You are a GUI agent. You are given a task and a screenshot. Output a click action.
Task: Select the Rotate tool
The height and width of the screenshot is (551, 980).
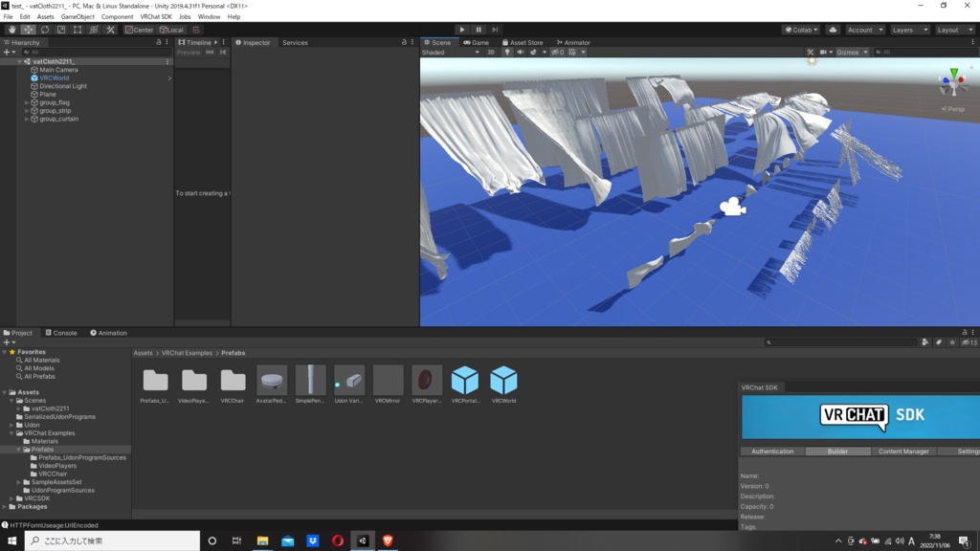tap(45, 30)
